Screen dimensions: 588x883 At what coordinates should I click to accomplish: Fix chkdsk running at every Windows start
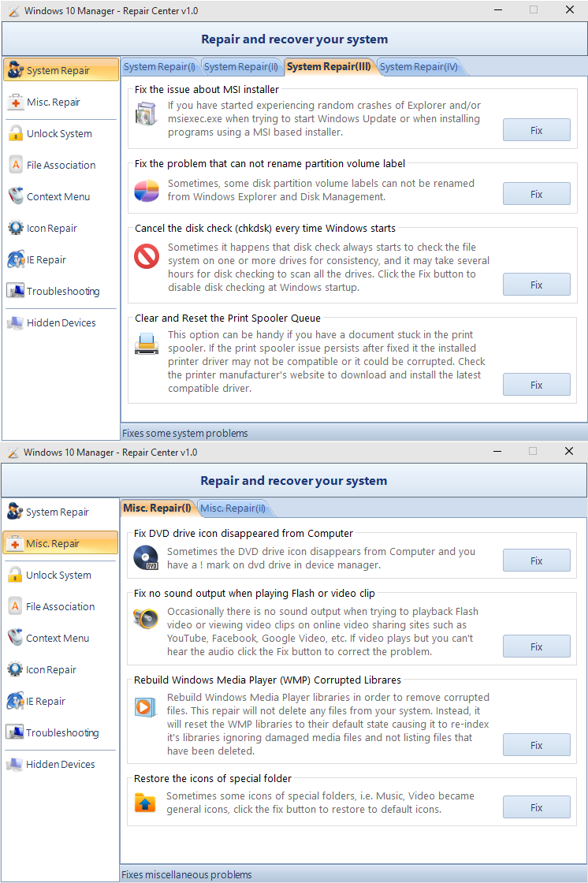point(536,285)
